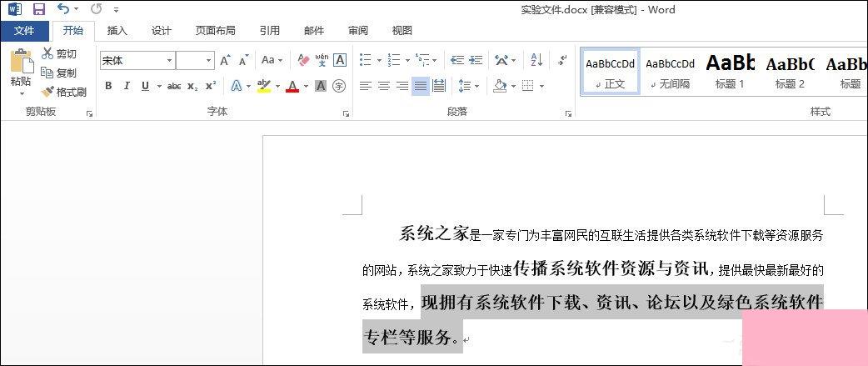Open the font size dropdown
The height and width of the screenshot is (366, 868).
209,60
